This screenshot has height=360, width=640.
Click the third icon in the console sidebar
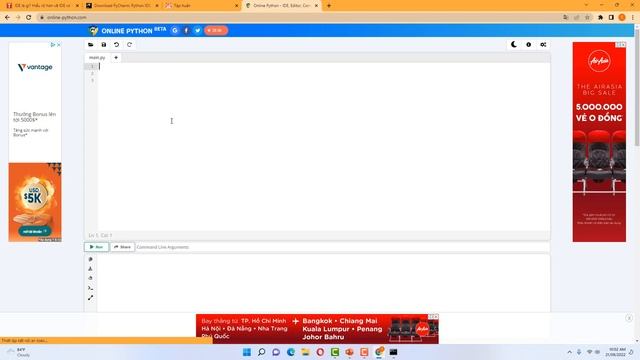click(x=91, y=278)
